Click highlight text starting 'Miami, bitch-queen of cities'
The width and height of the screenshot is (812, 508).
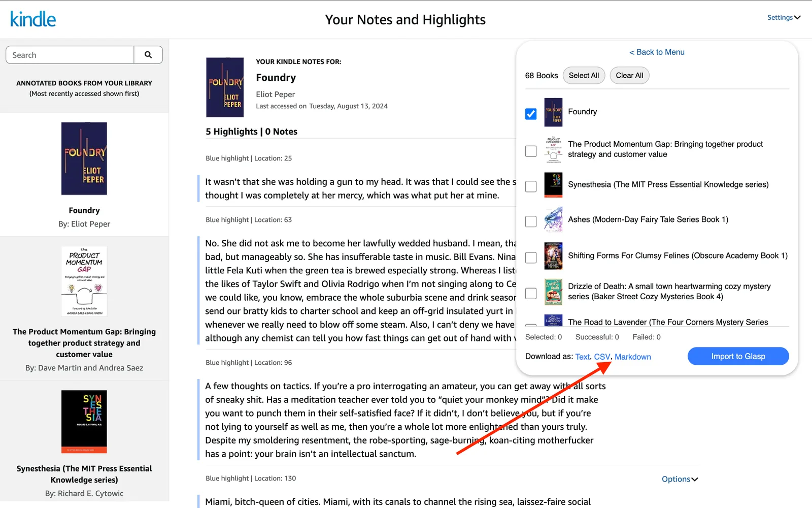398,502
